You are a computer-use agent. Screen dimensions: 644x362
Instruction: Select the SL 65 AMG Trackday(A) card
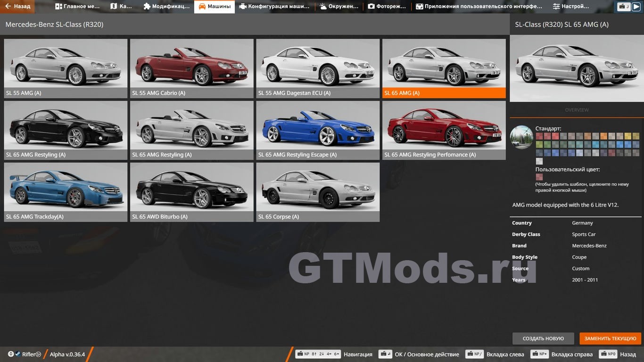[66, 192]
